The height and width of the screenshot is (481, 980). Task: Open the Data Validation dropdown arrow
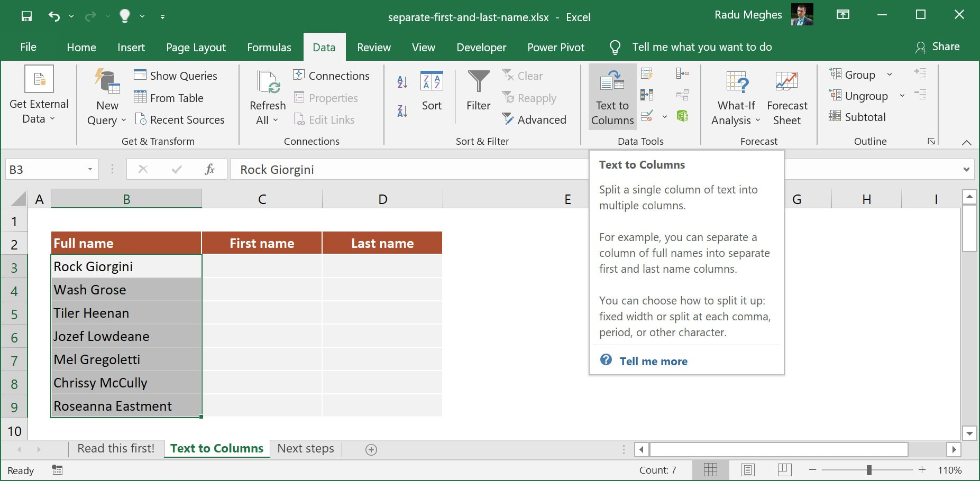(664, 116)
